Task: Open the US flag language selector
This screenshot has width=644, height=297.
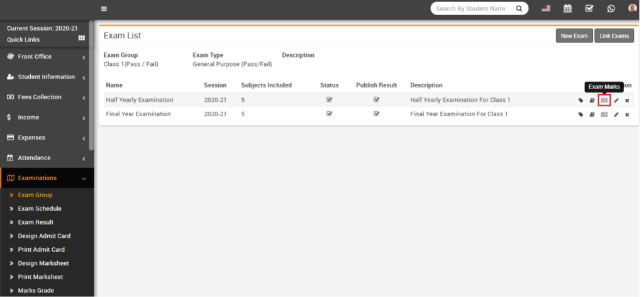Action: point(545,9)
